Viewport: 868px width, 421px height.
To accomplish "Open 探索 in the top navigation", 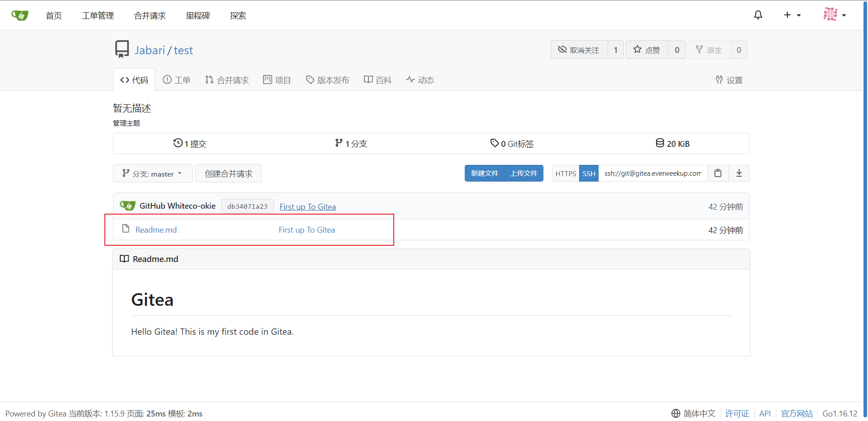I will tap(238, 16).
